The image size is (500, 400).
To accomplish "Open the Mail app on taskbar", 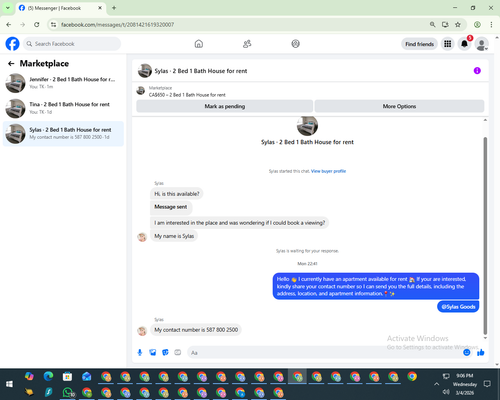I will pyautogui.click(x=87, y=377).
